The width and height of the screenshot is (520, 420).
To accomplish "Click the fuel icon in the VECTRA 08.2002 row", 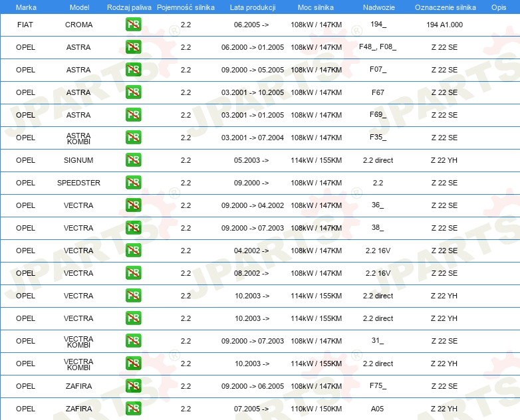I will tap(133, 273).
